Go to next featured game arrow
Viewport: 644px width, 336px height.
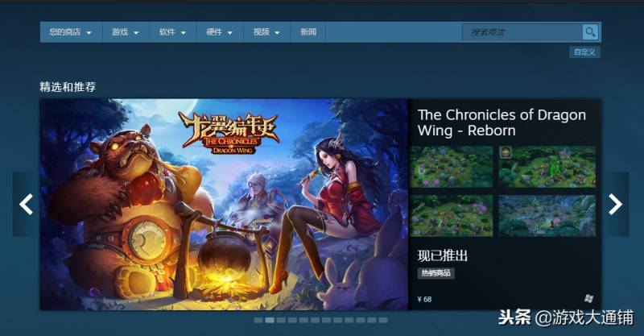click(616, 204)
